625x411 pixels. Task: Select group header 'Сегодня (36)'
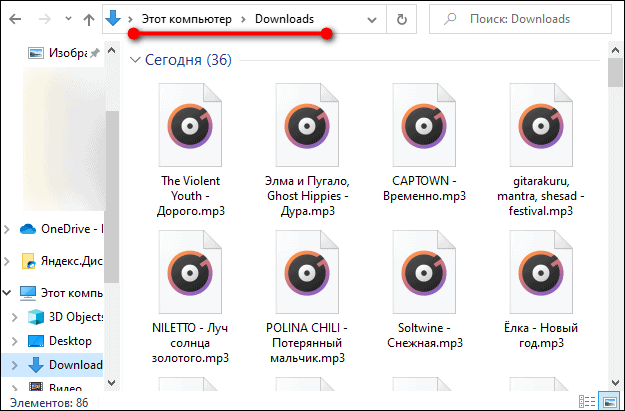(188, 60)
